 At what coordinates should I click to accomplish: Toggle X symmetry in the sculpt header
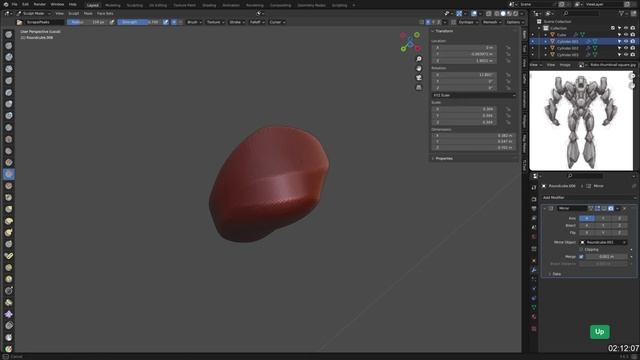[428, 22]
